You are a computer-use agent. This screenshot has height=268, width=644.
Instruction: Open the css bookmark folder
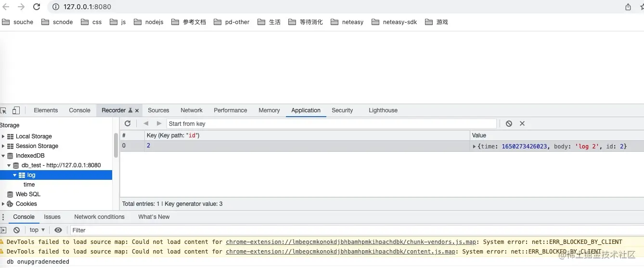click(x=91, y=22)
